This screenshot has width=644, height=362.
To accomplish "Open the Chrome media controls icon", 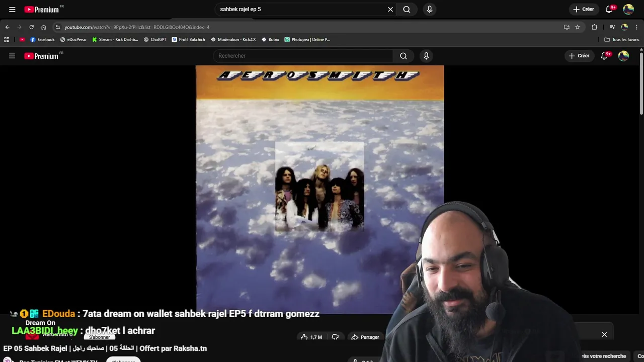I will point(612,27).
